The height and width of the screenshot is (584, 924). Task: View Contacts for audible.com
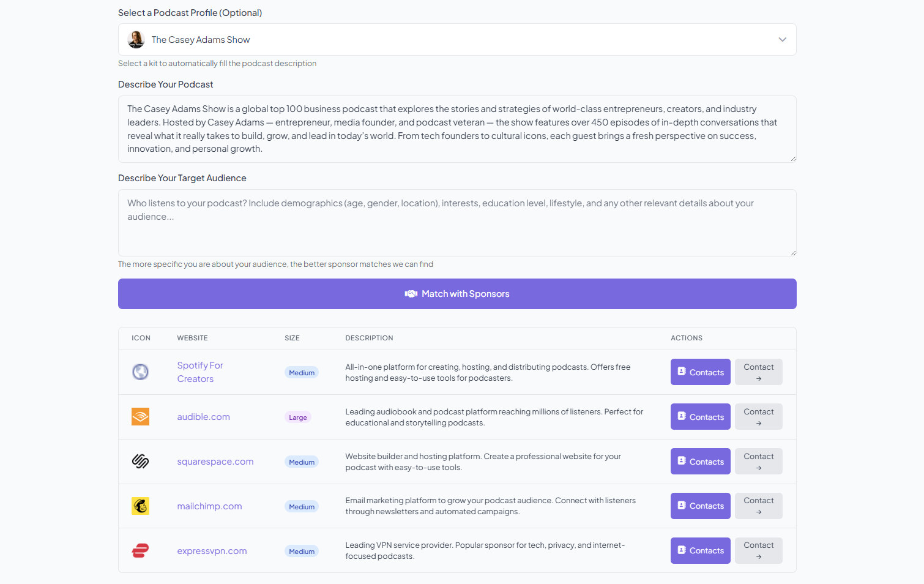tap(700, 417)
